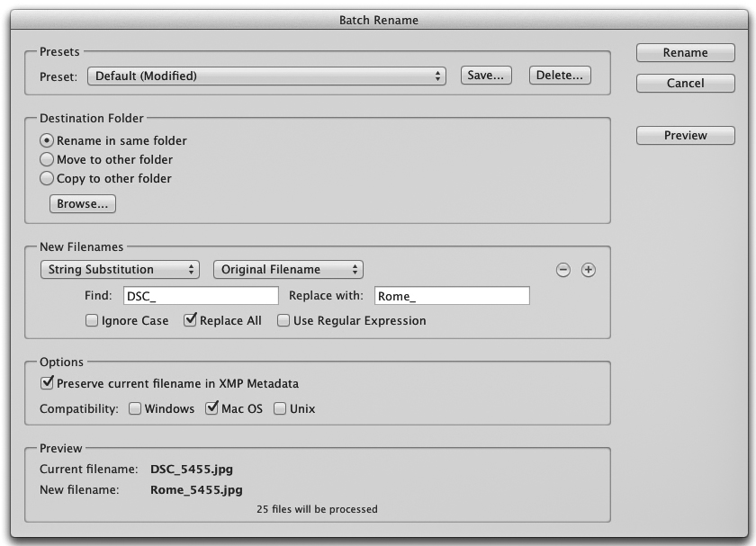The height and width of the screenshot is (546, 756).
Task: Click the 25 files will be processed text
Action: click(317, 509)
